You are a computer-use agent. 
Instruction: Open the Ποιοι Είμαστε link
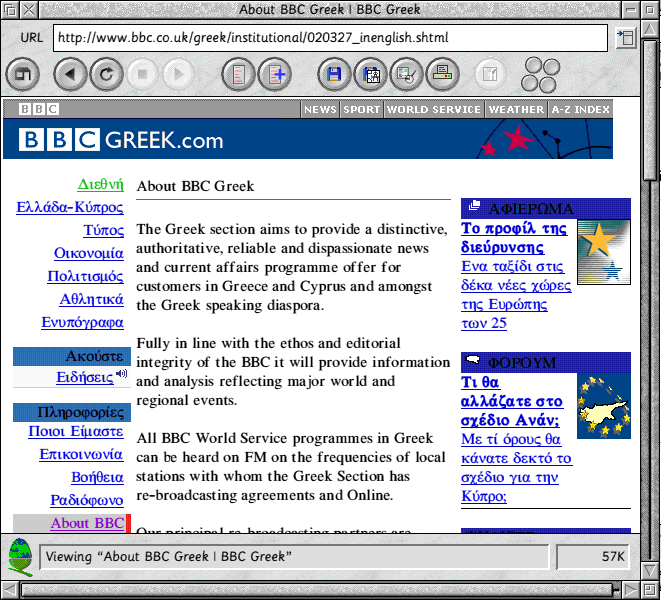(x=76, y=431)
